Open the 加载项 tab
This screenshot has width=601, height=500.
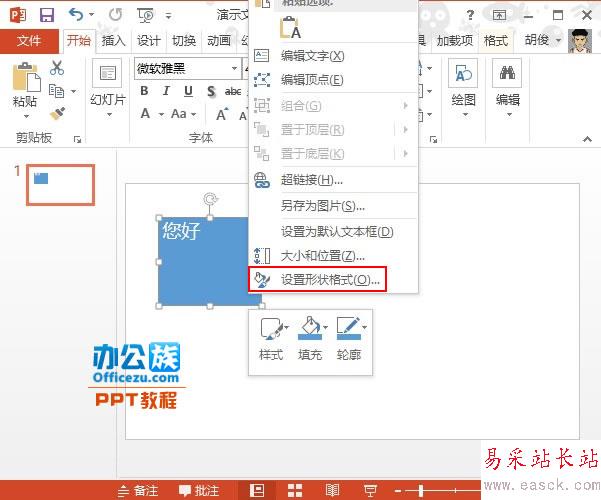coord(455,41)
